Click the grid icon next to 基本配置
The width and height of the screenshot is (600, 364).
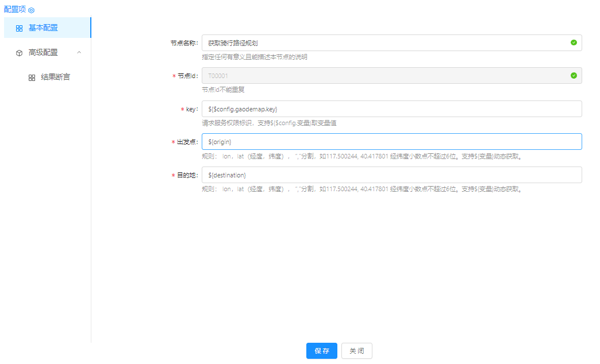click(x=20, y=28)
